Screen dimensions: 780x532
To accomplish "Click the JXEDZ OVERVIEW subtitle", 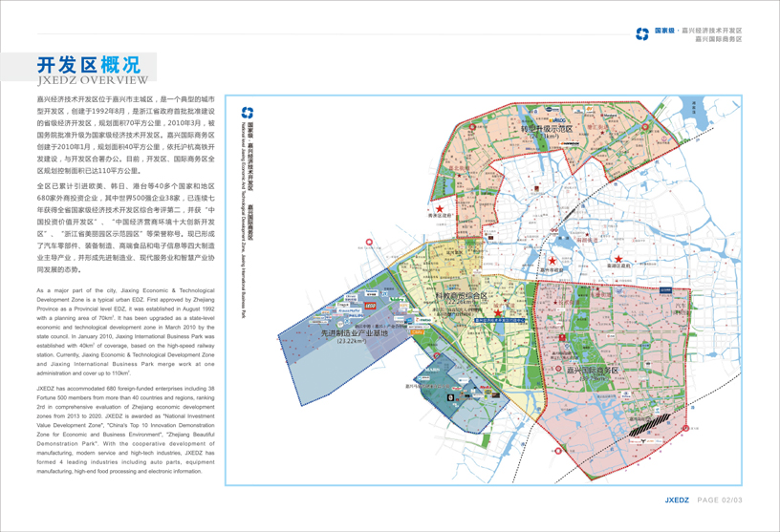I will [92, 80].
